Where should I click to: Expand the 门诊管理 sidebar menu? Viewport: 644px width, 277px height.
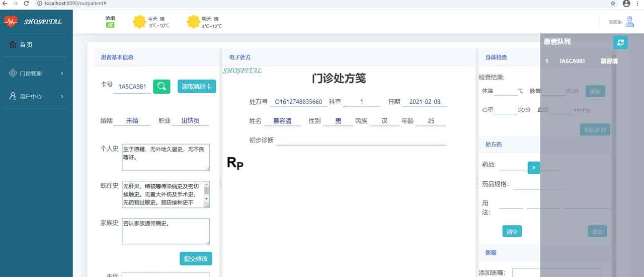coord(36,74)
